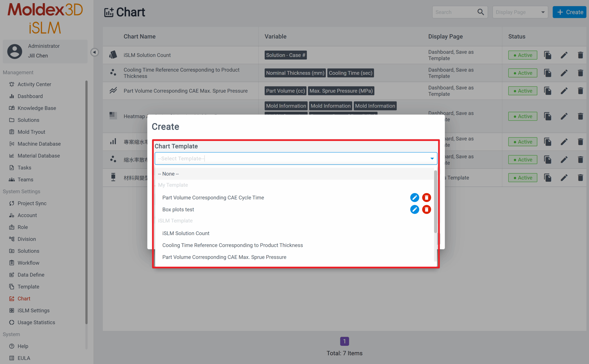Open the Display Page filter dropdown
Screen dimensions: 589x364
520,12
